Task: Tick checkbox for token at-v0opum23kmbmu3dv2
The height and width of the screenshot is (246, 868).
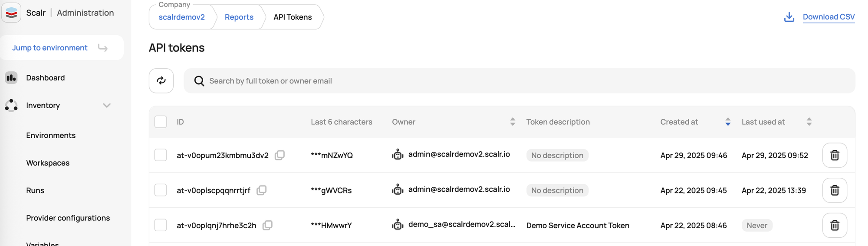Action: [161, 155]
